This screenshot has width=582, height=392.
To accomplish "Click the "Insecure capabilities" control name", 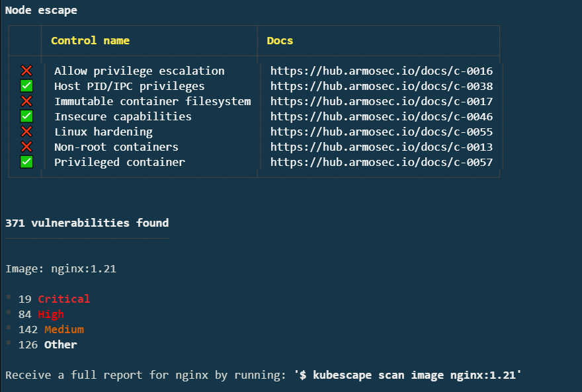I will point(123,116).
